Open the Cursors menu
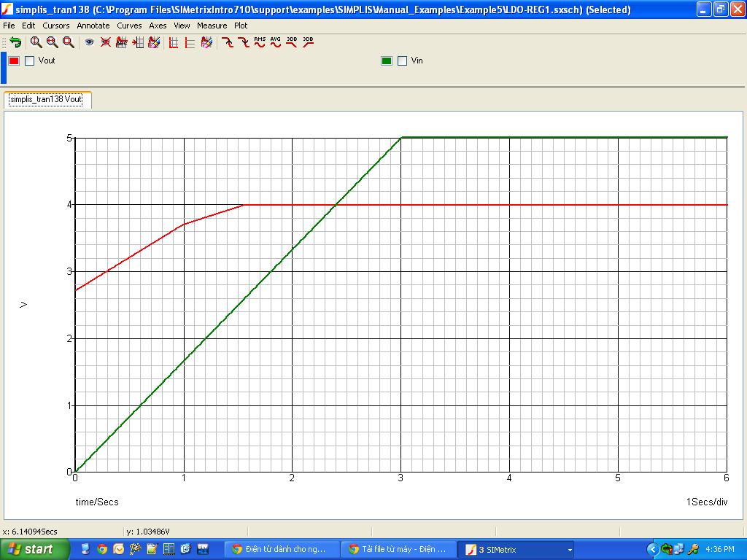This screenshot has width=747, height=560. pyautogui.click(x=56, y=26)
